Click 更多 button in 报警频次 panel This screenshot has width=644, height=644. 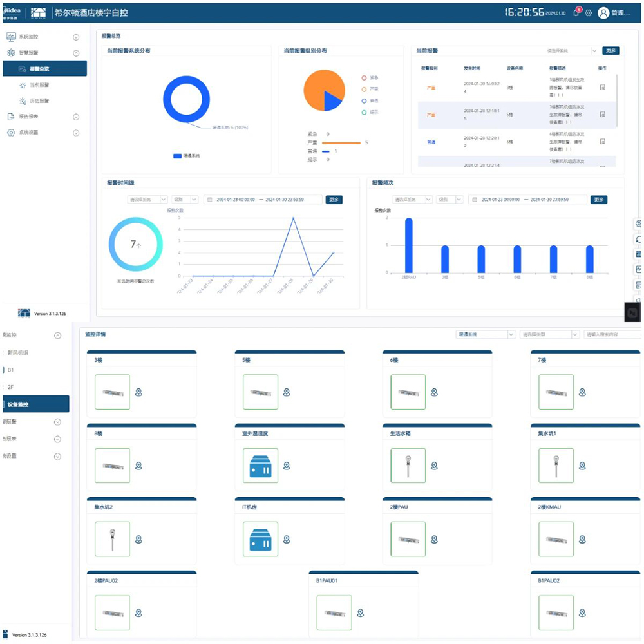[x=599, y=200]
